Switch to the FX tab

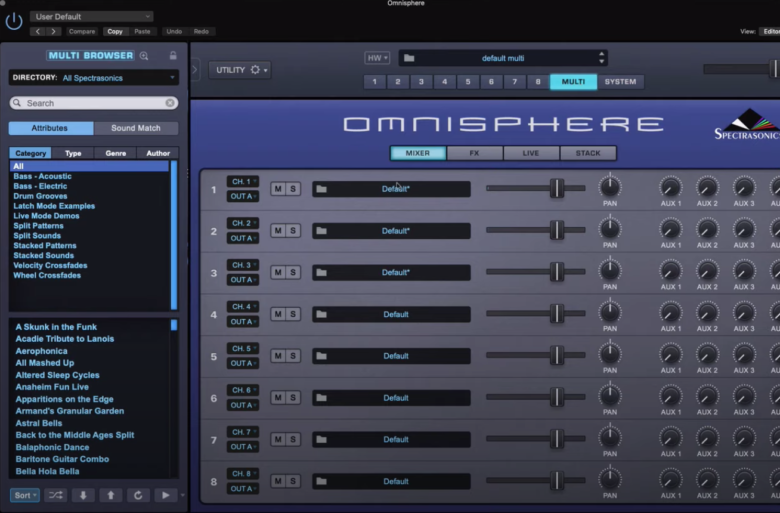475,153
